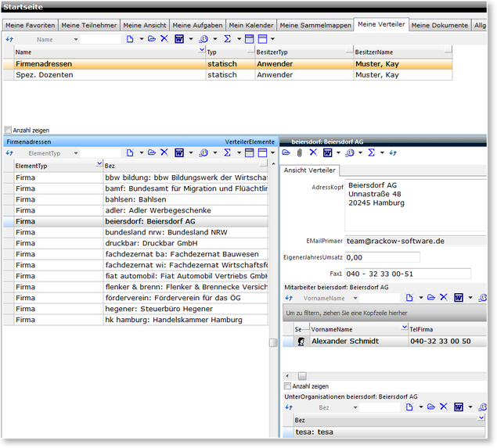Screen dimensions: 497x448
Task: Sort by the TelFirma column header
Action: 447,329
